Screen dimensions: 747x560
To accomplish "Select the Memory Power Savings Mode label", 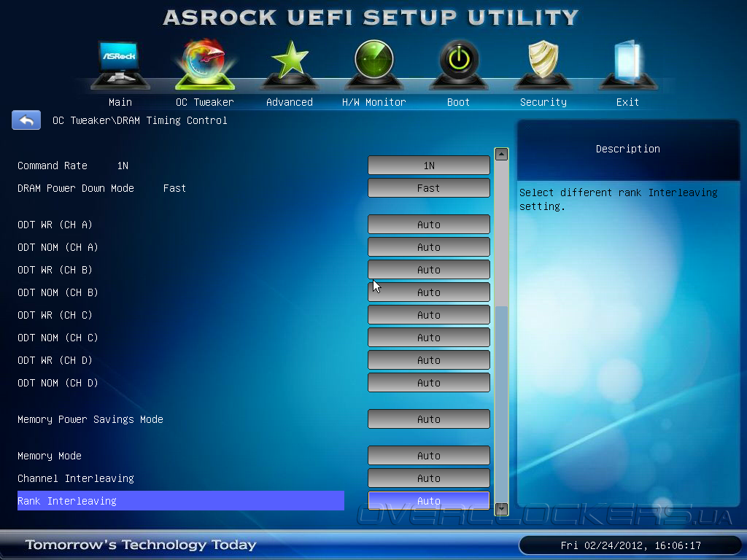I will point(90,419).
